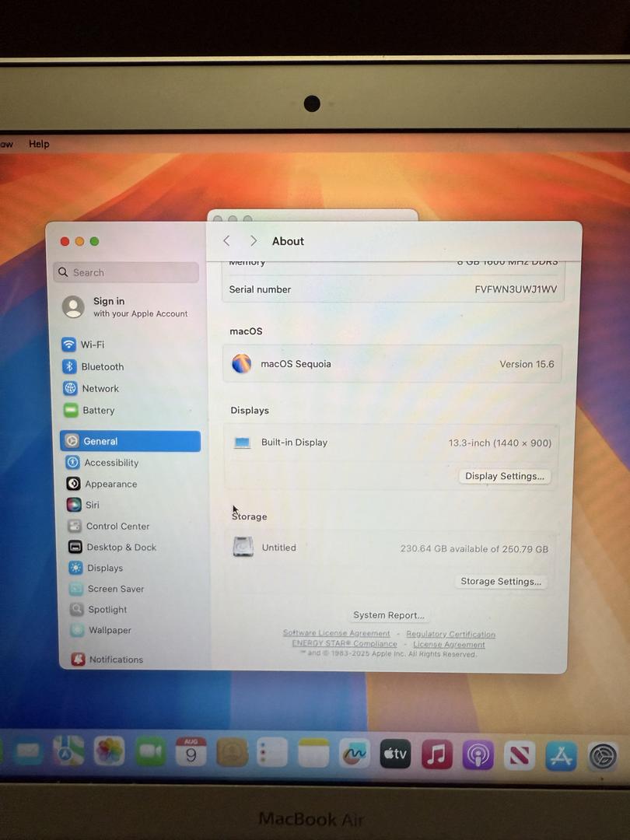Click System Settings icon in the Dock
630x840 pixels.
click(604, 757)
